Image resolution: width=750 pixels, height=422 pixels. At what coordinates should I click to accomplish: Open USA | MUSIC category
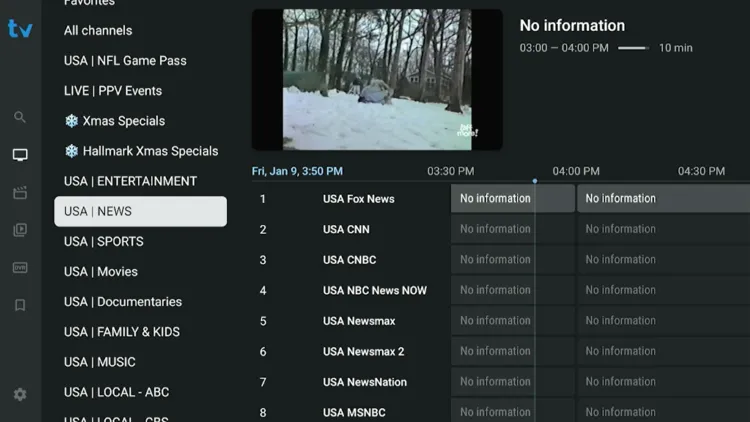100,362
